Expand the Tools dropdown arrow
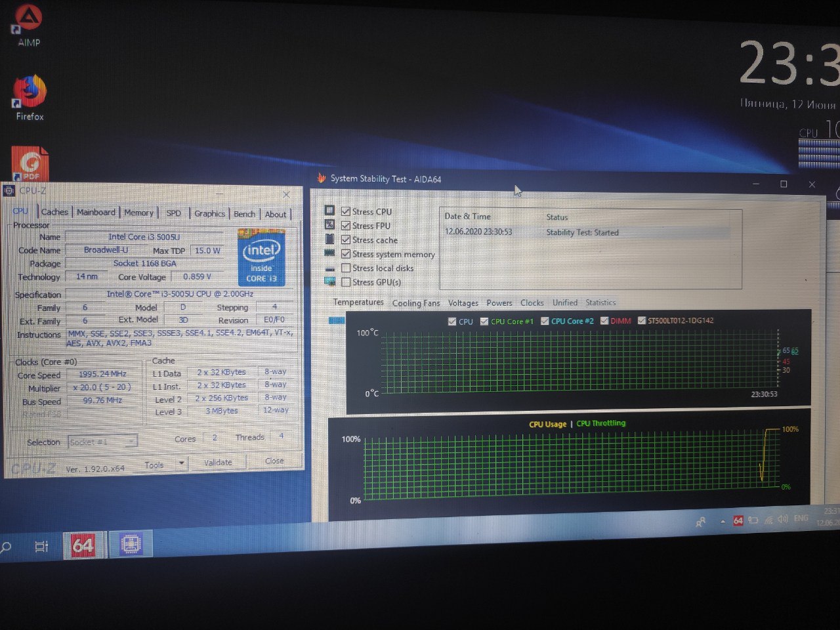This screenshot has width=840, height=630. [182, 463]
